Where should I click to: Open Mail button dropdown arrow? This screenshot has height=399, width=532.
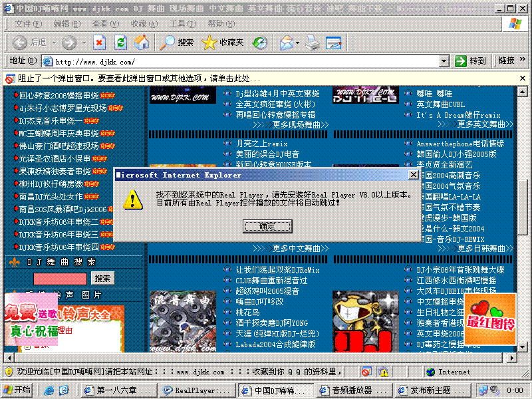tap(297, 43)
